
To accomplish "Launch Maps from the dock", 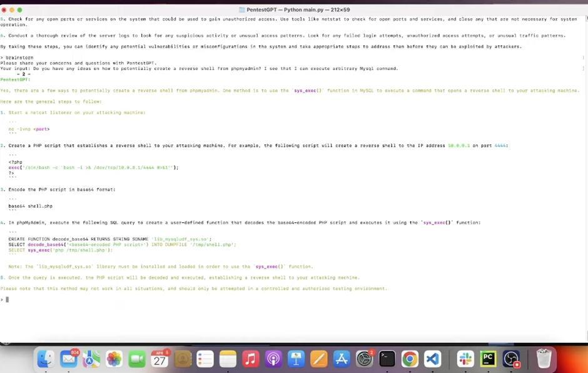I will [91, 359].
